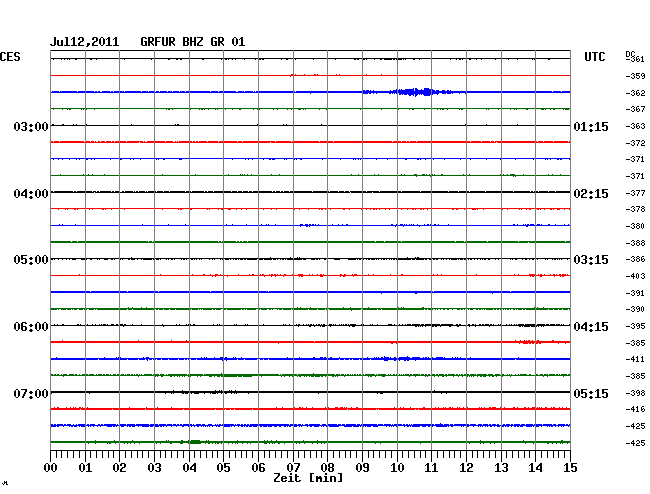Click the time axis tick label 15
This screenshot has height=494, width=650.
click(x=570, y=468)
